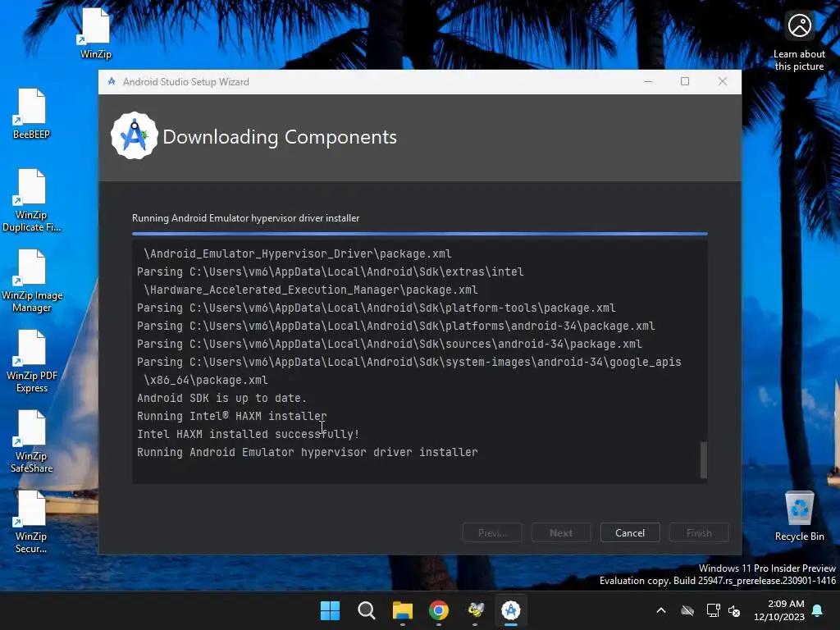Viewport: 840px width, 630px height.
Task: Click the muted volume tray icon
Action: click(734, 610)
